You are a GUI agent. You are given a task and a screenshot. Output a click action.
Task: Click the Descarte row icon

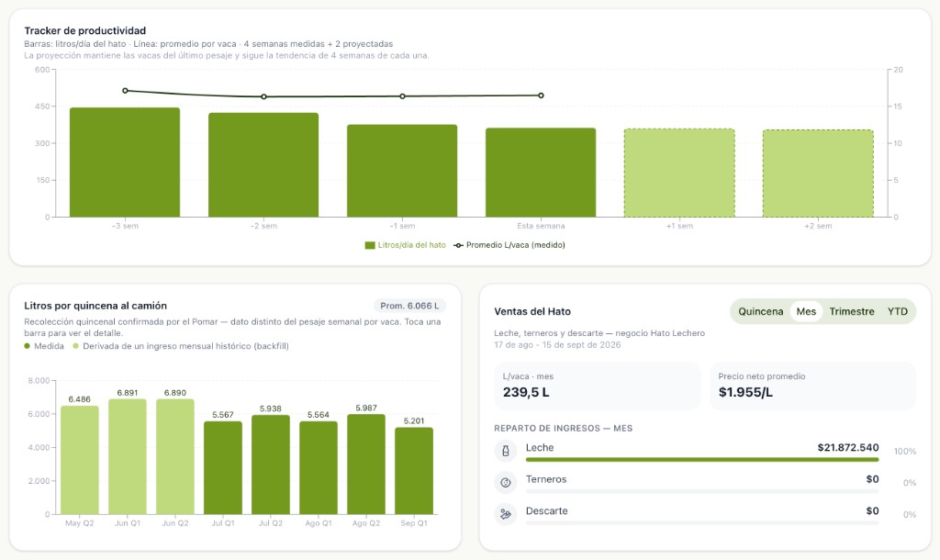click(x=506, y=514)
